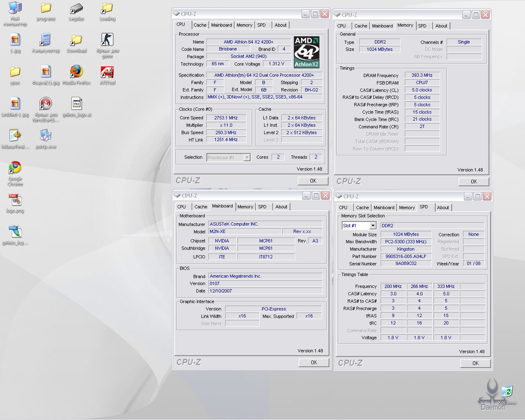This screenshot has width=525, height=420.
Task: Click OK in the Mainboard tab window
Action: tap(314, 363)
